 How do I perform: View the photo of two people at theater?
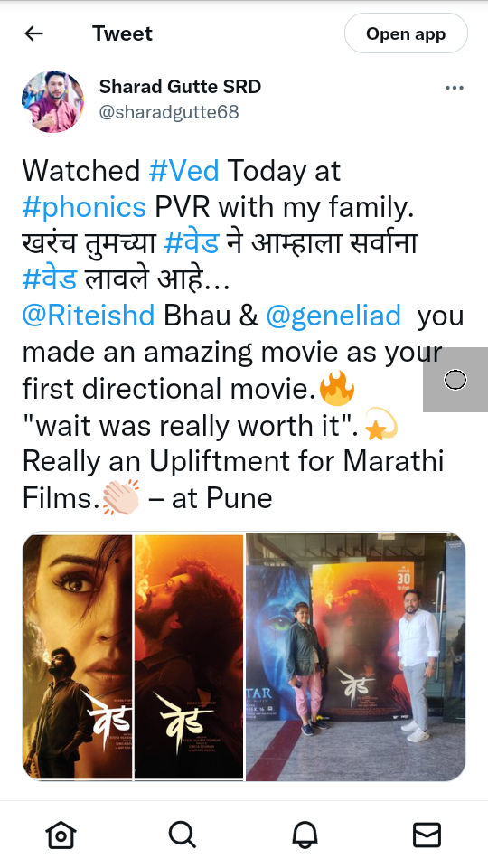(x=356, y=656)
